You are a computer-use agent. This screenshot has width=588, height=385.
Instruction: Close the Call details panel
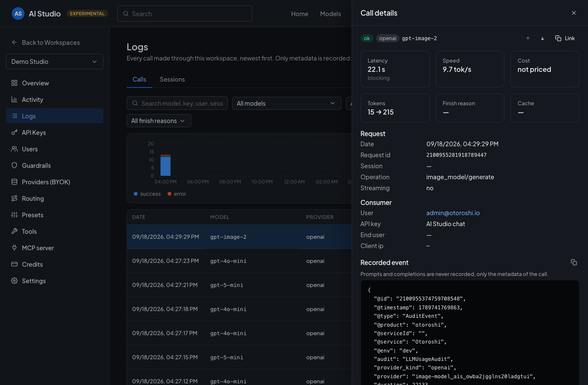[574, 13]
